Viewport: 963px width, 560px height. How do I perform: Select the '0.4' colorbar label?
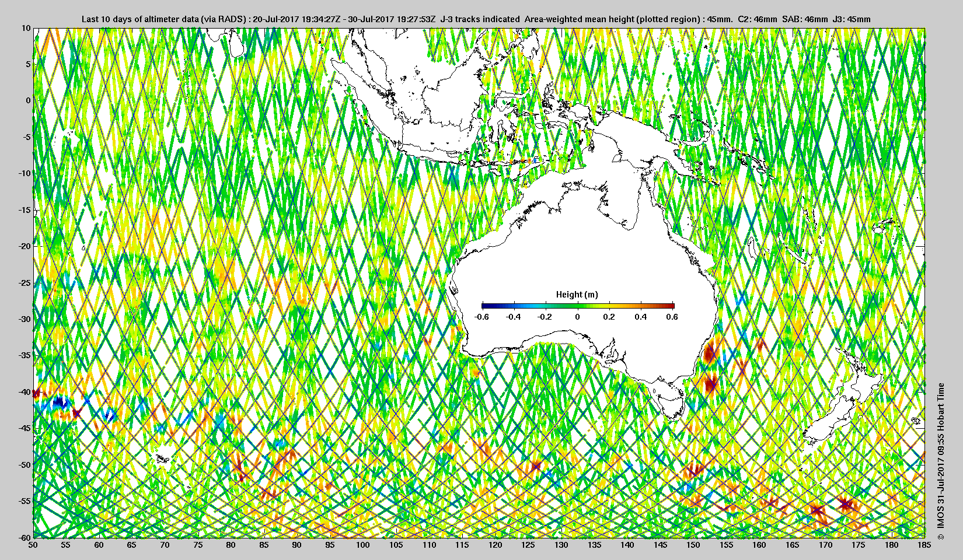click(x=641, y=317)
